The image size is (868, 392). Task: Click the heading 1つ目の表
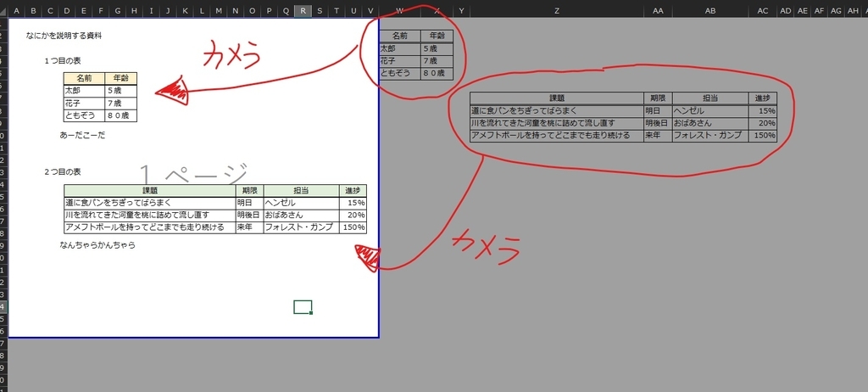[63, 61]
